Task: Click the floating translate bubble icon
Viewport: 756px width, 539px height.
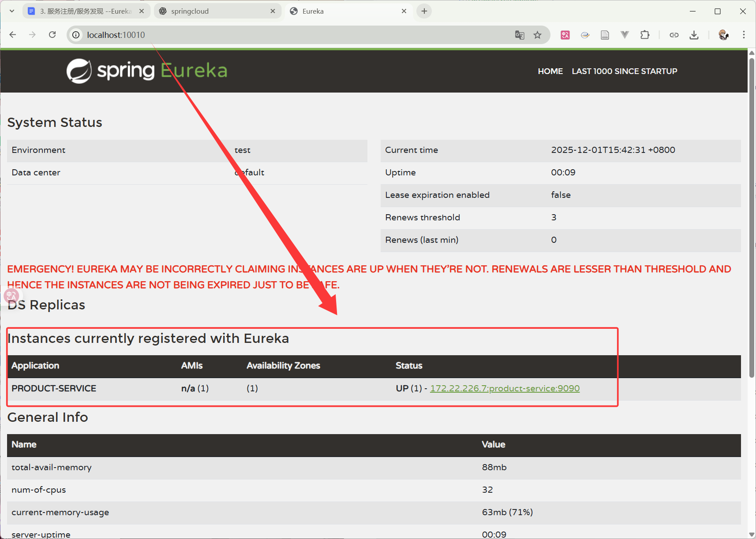Action: coord(11,295)
